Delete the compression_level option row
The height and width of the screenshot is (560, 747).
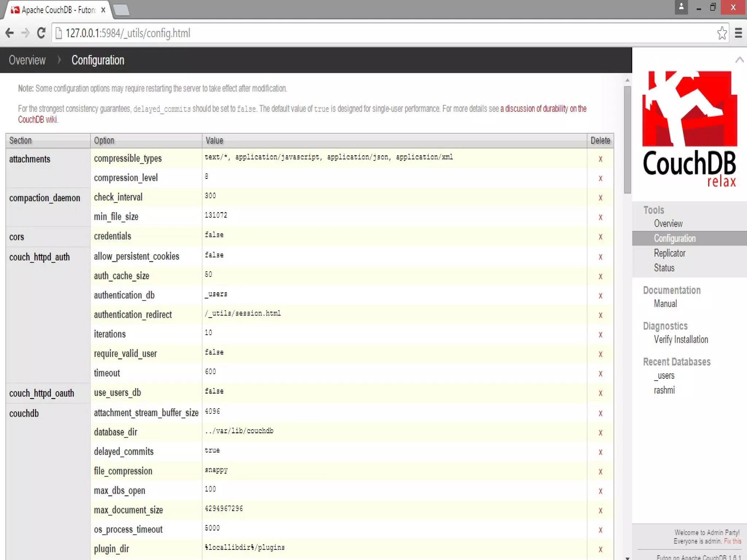(600, 178)
